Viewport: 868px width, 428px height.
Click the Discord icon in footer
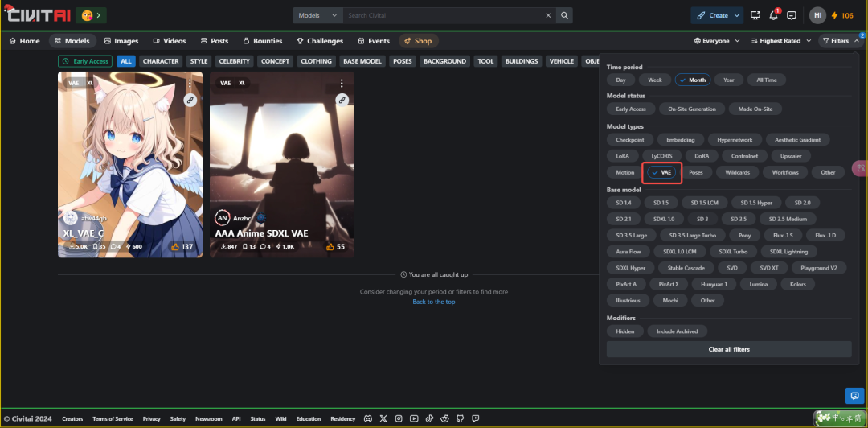(368, 418)
